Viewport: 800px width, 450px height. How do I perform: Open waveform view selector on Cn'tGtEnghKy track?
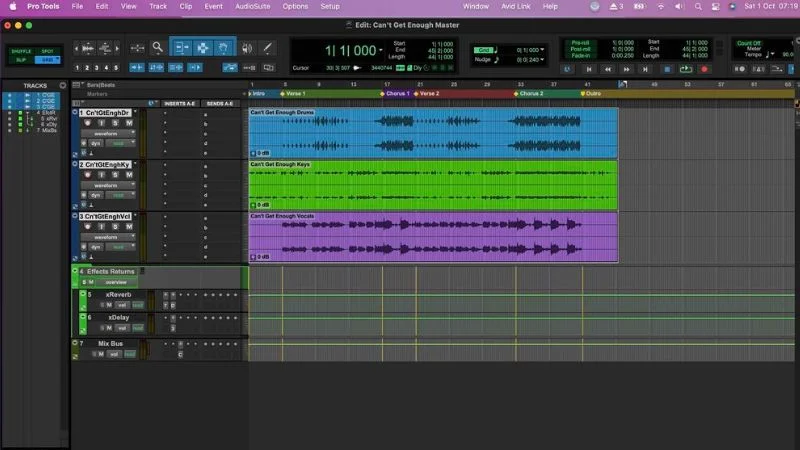(x=108, y=185)
